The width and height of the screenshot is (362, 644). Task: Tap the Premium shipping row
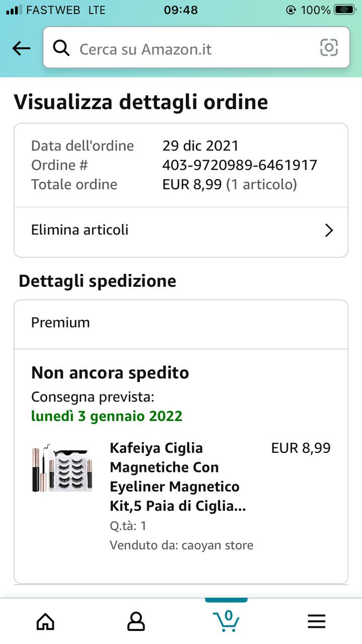[x=181, y=323]
